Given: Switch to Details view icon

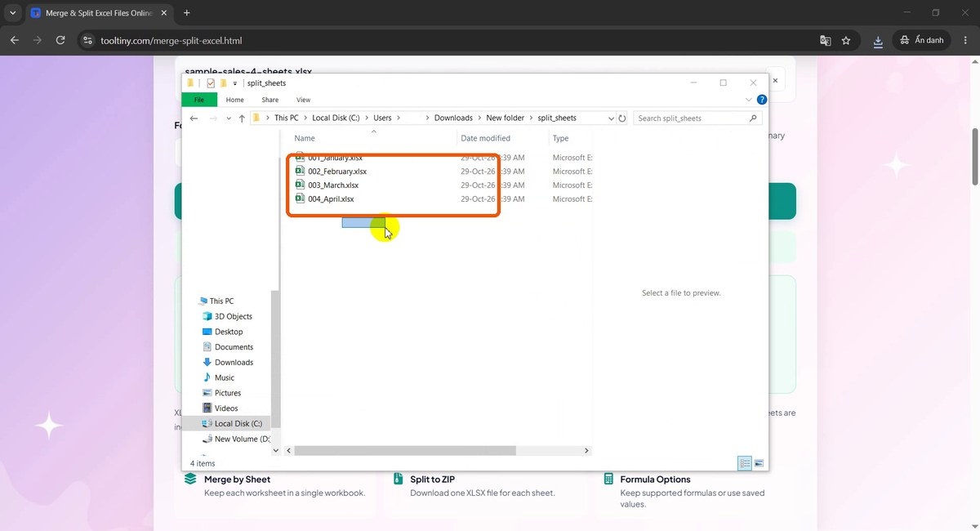Looking at the screenshot, I should point(745,463).
